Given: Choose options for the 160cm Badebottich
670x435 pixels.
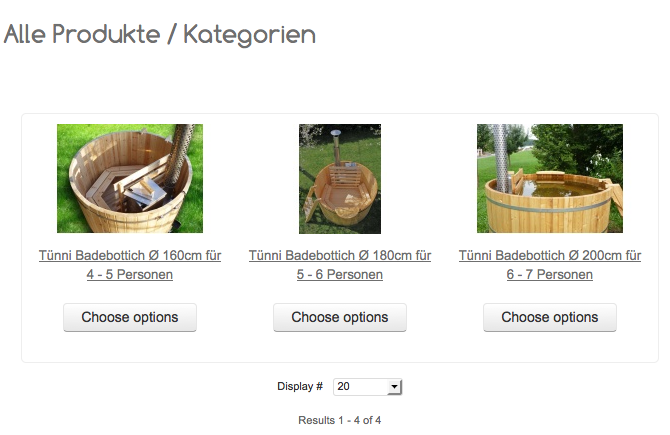Looking at the screenshot, I should click(130, 318).
